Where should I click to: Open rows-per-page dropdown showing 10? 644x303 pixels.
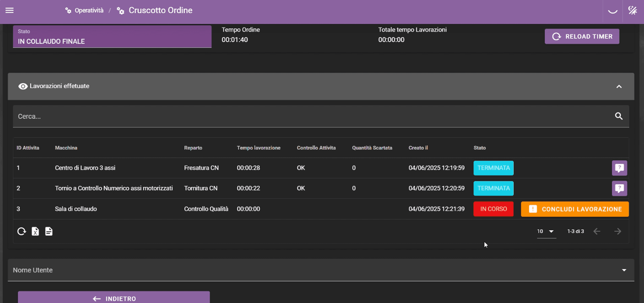click(546, 231)
